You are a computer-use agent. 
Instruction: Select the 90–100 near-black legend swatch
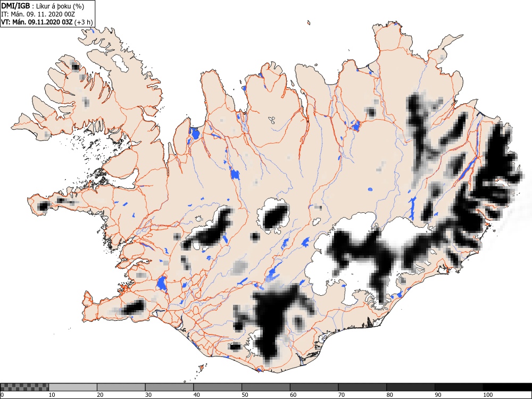tap(459, 387)
